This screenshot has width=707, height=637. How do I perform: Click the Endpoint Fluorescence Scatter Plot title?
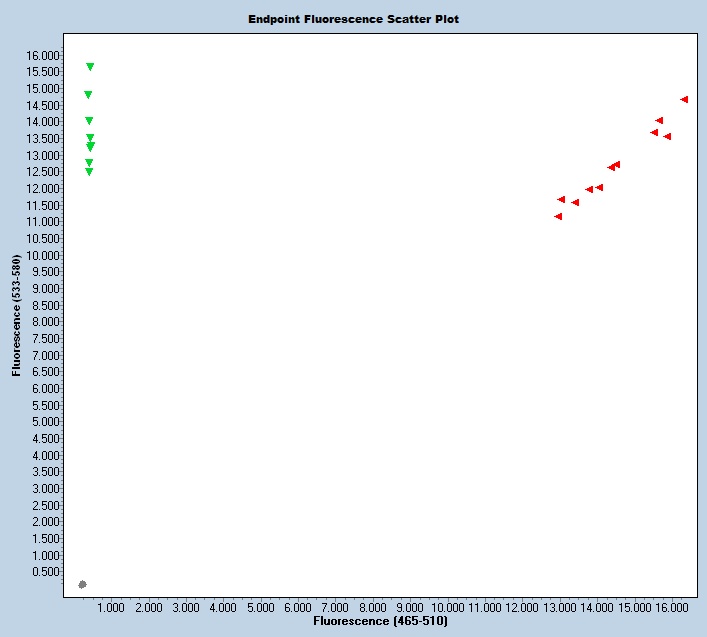354,19
